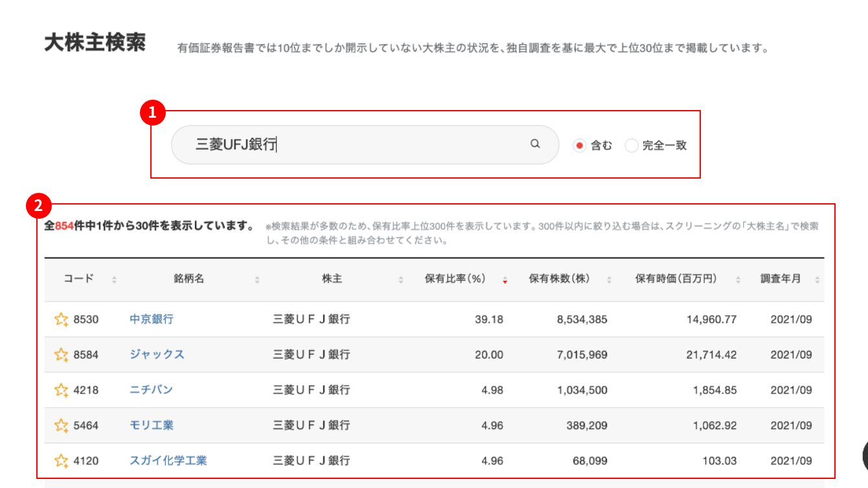Click the code 5464 cell

point(86,425)
